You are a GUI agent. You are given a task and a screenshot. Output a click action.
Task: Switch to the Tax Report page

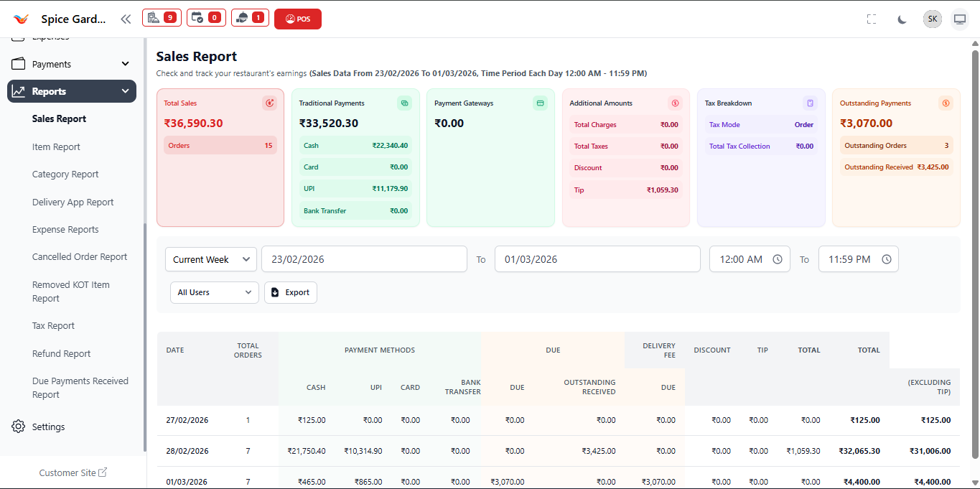[x=53, y=325]
